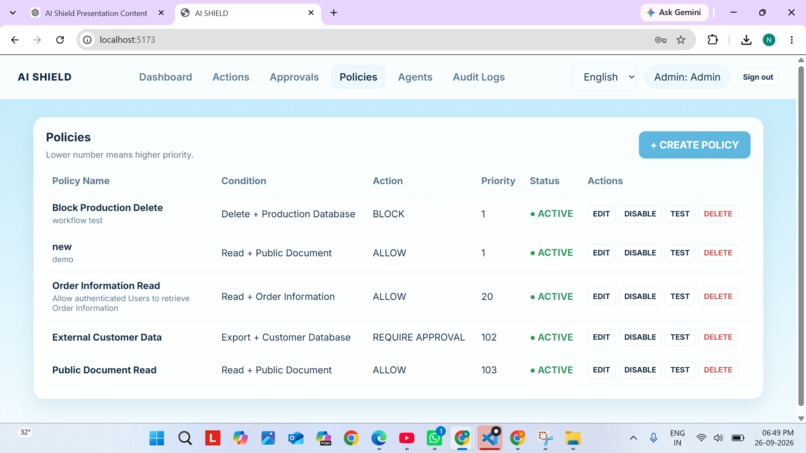This screenshot has width=806, height=453.
Task: Open WhatsApp from the taskbar
Action: (x=434, y=438)
